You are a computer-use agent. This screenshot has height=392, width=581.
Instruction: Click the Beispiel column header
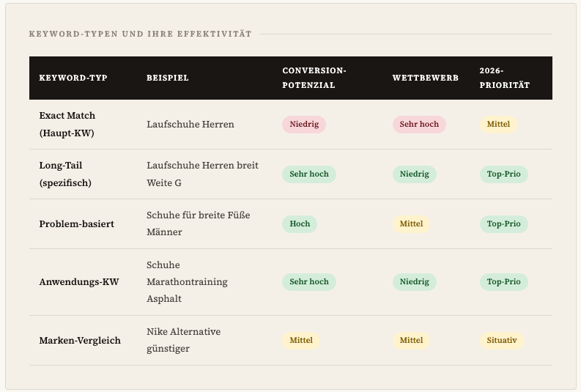coord(167,78)
